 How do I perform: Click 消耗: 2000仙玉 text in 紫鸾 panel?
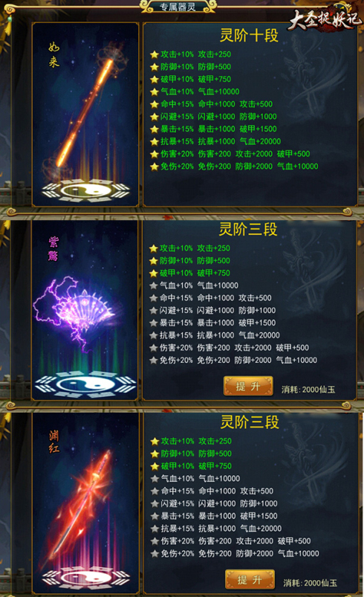coord(308,390)
